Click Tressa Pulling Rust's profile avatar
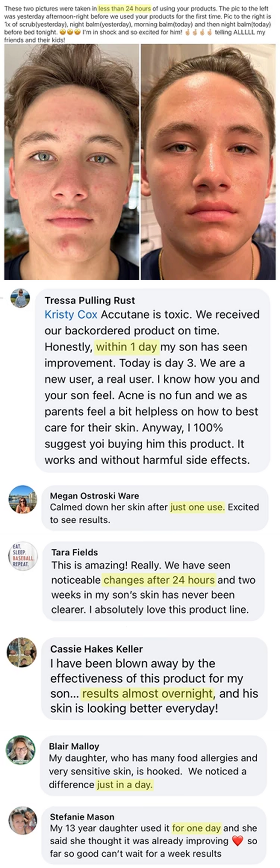The height and width of the screenshot is (868, 280). tap(20, 298)
